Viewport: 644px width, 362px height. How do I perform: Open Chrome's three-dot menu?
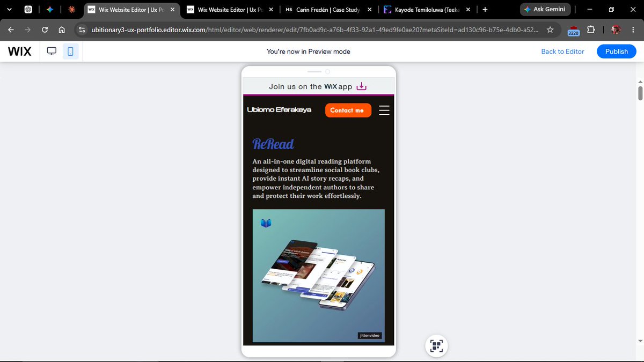click(633, 30)
